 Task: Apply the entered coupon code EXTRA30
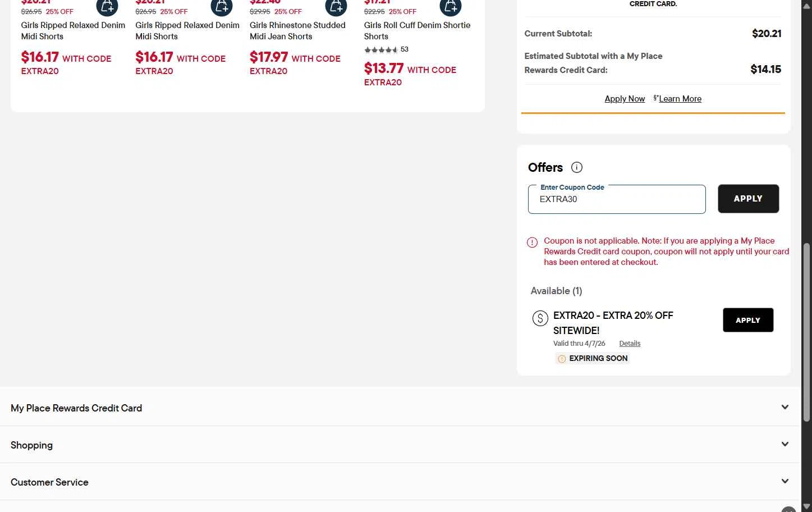(x=748, y=199)
